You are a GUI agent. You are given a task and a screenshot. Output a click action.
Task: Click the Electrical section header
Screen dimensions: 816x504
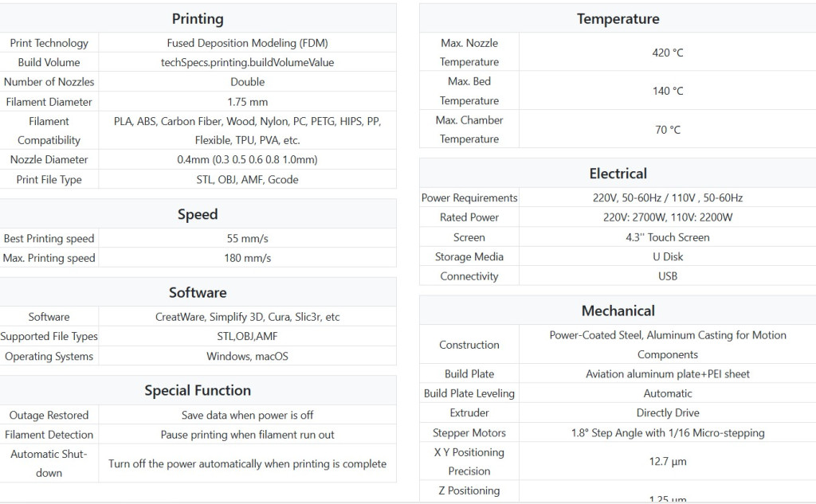[x=618, y=173]
